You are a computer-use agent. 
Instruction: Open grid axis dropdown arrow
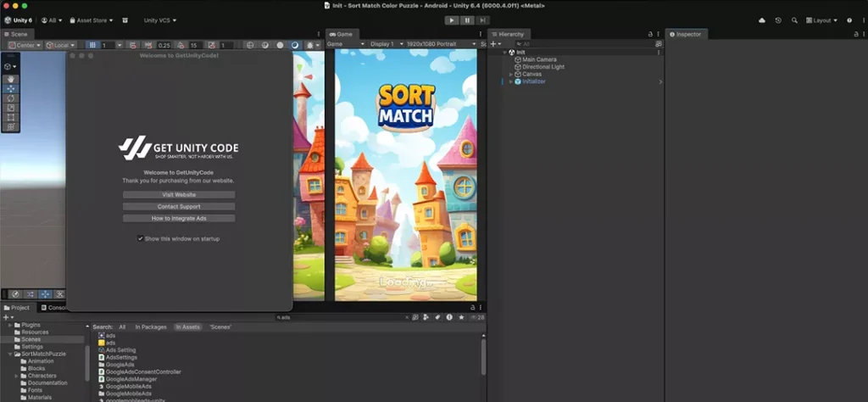pos(120,46)
